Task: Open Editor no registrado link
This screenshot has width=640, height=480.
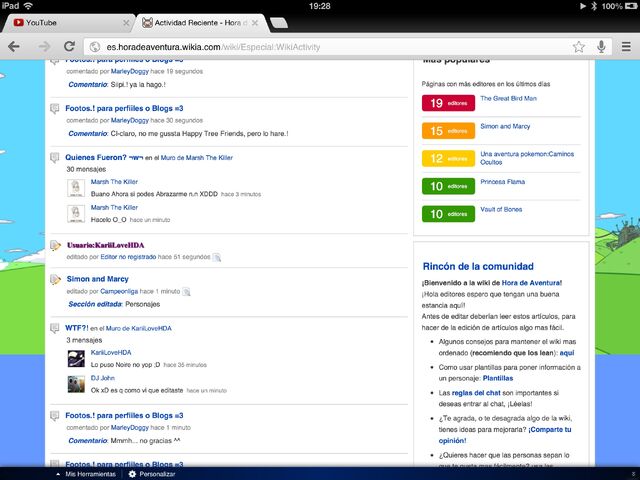Action: pos(128,257)
